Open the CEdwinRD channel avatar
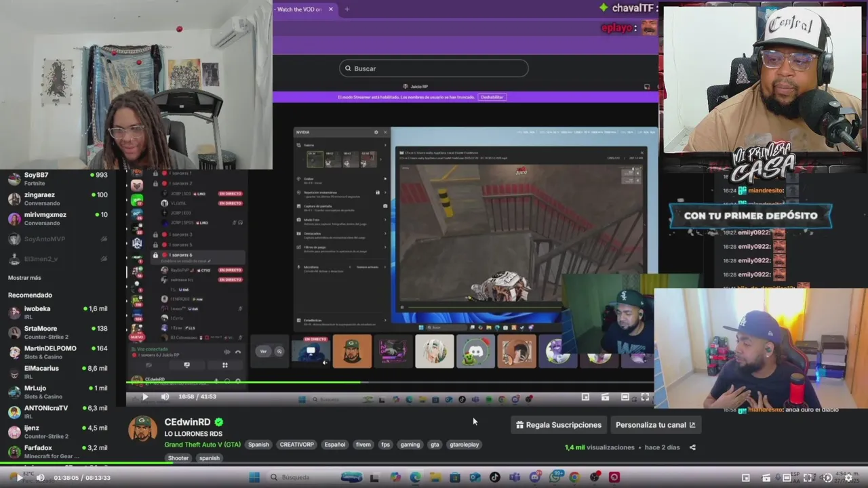868x488 pixels. point(143,429)
